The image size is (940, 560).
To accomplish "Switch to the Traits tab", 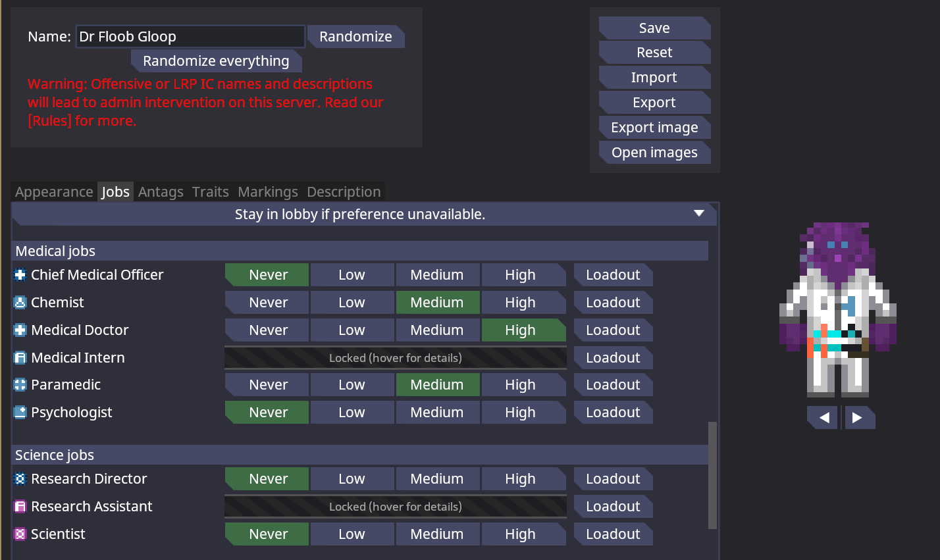I will point(211,192).
